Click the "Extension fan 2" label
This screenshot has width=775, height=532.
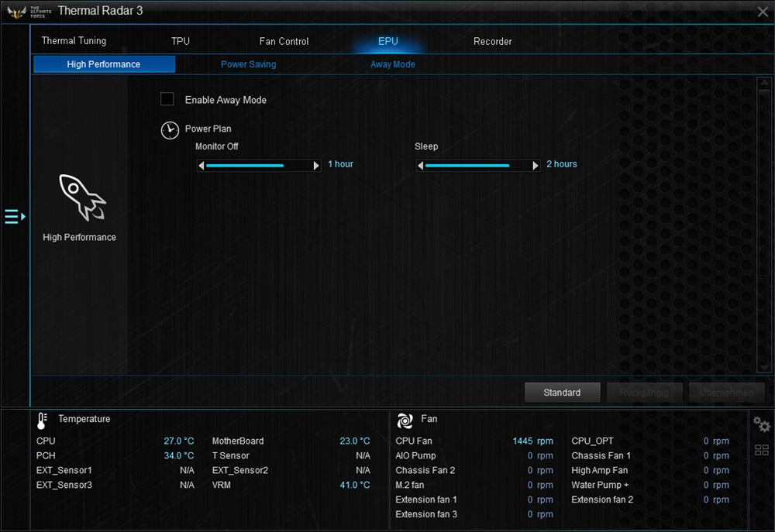click(x=602, y=499)
